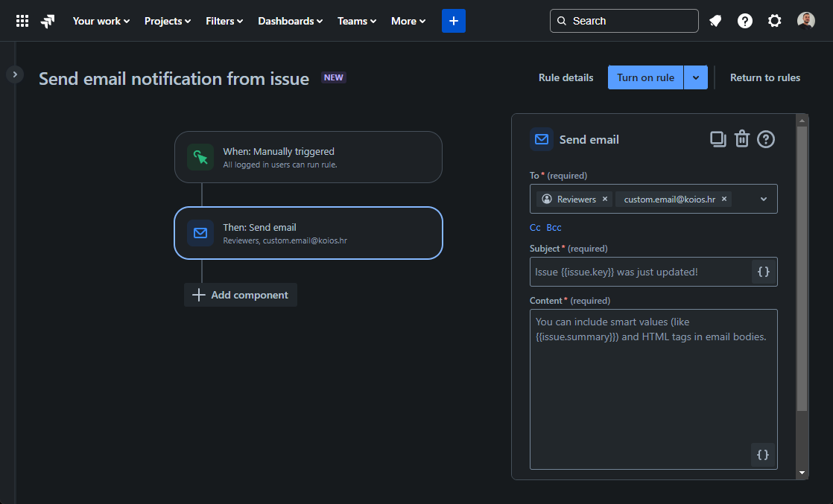Click the Add component button
Viewport: 833px width, 504px height.
pyautogui.click(x=240, y=295)
